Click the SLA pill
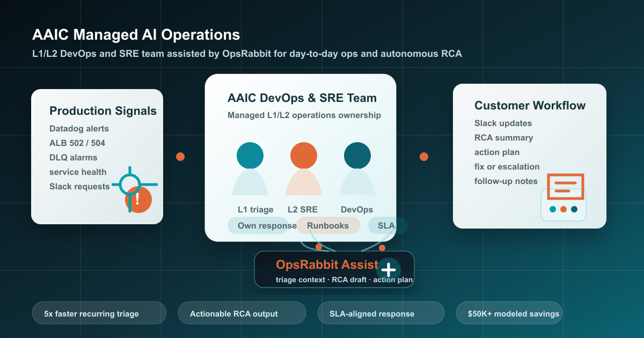 tap(387, 226)
